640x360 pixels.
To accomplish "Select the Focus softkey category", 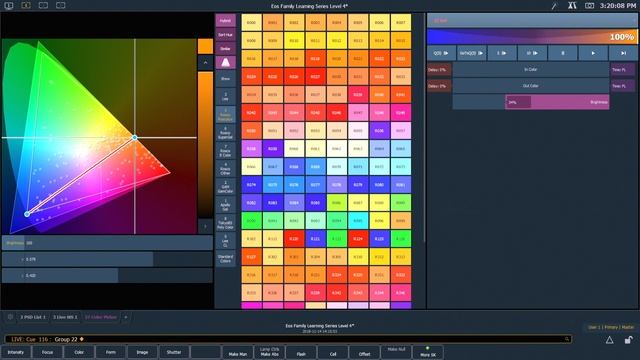I will (x=47, y=352).
